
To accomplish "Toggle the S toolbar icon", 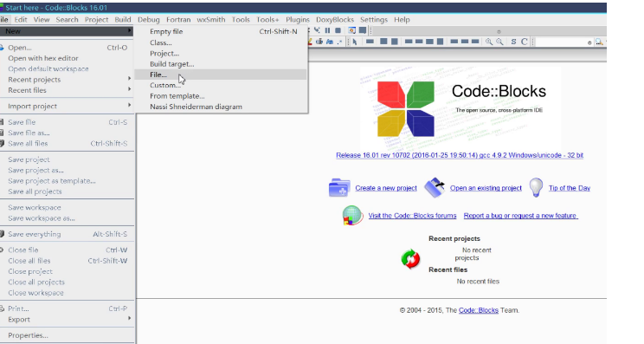I will coord(513,42).
